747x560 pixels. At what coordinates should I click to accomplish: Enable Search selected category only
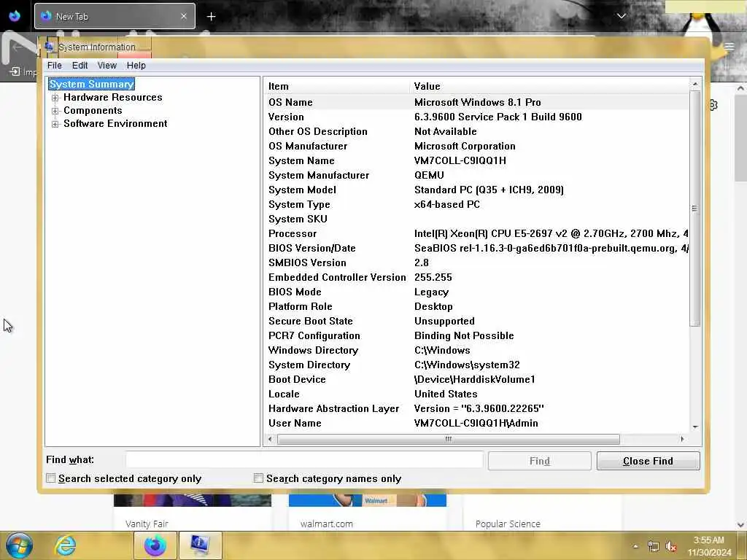[x=50, y=478]
